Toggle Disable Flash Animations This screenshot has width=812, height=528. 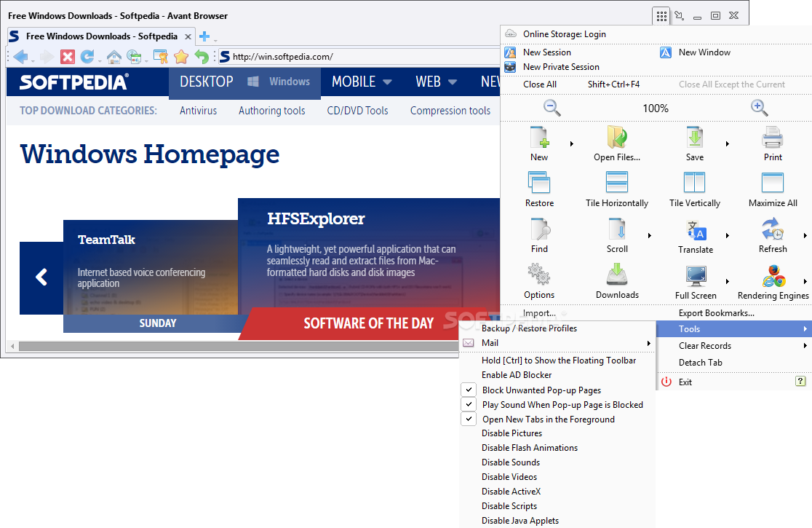(529, 447)
